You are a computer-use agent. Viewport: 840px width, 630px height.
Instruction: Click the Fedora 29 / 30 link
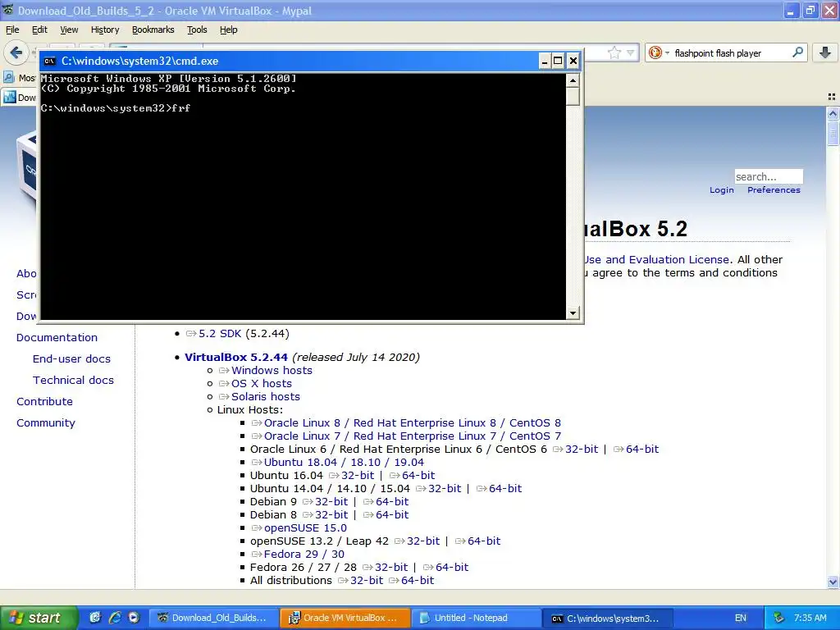304,555
